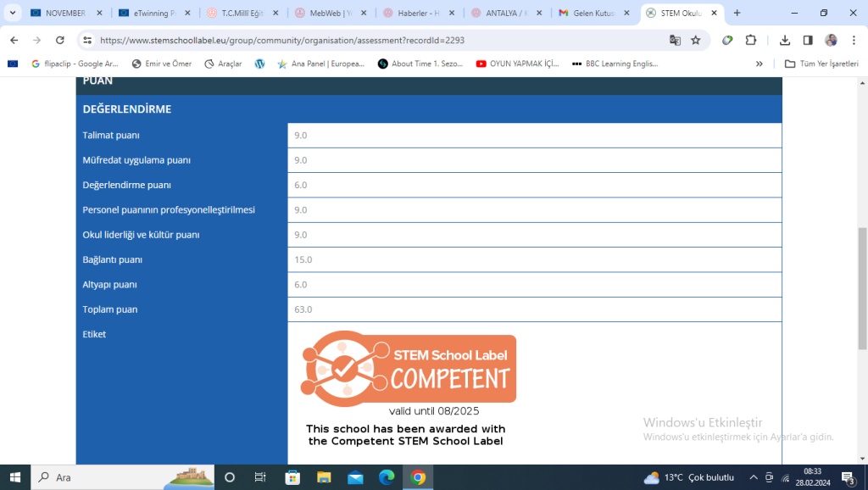Click the Okul liderliği ve kültür puanı label
Image resolution: width=868 pixels, height=490 pixels.
pos(142,235)
